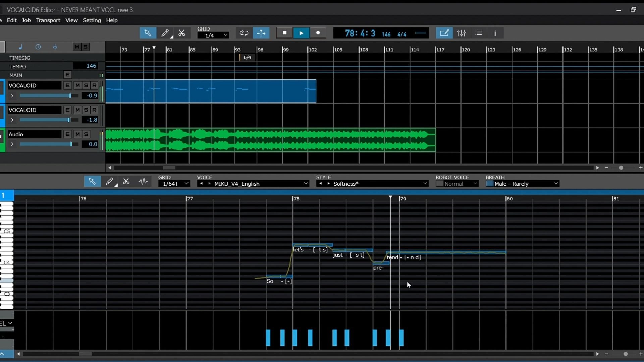
Task: Enable record on second VOCALOID track
Action: pos(94,110)
